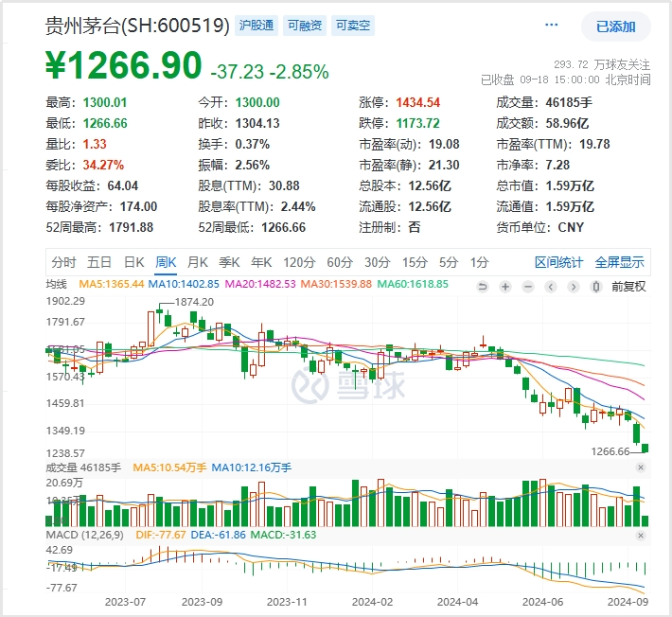This screenshot has height=617, width=672.
Task: Click the volume MA5:10.54万手 label
Action: (169, 467)
